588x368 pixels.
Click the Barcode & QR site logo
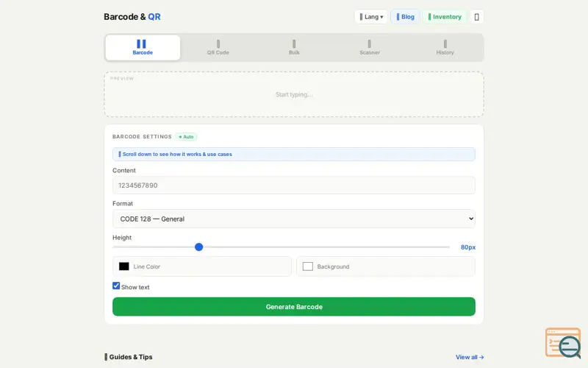tap(132, 17)
